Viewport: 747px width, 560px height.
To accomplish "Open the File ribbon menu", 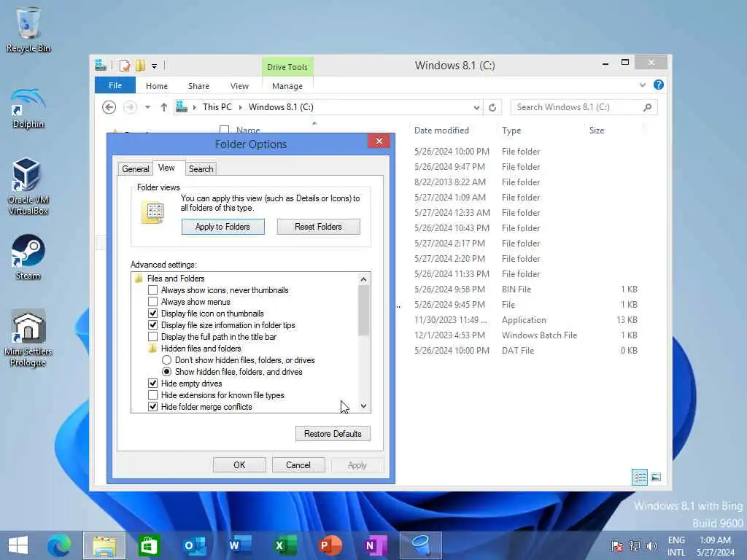I will pyautogui.click(x=115, y=86).
